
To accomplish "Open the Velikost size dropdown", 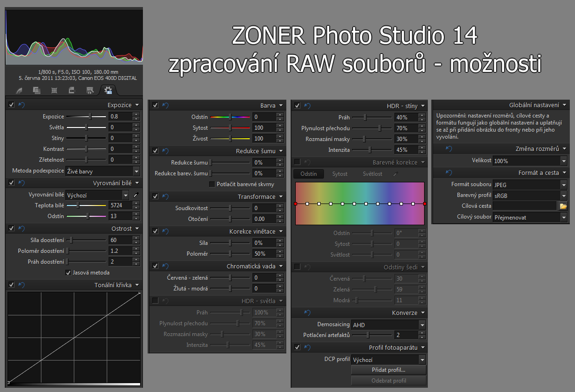I will coord(530,161).
